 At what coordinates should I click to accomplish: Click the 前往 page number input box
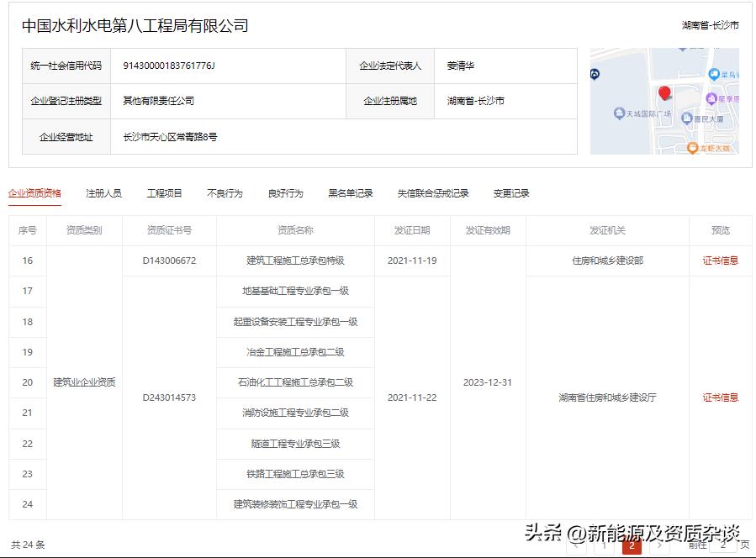723,545
